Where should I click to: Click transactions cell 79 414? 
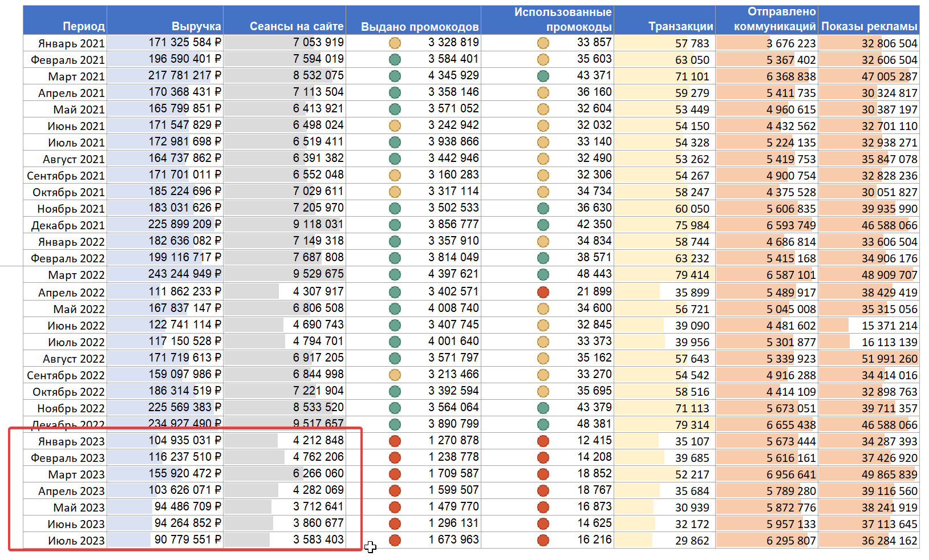tap(665, 275)
